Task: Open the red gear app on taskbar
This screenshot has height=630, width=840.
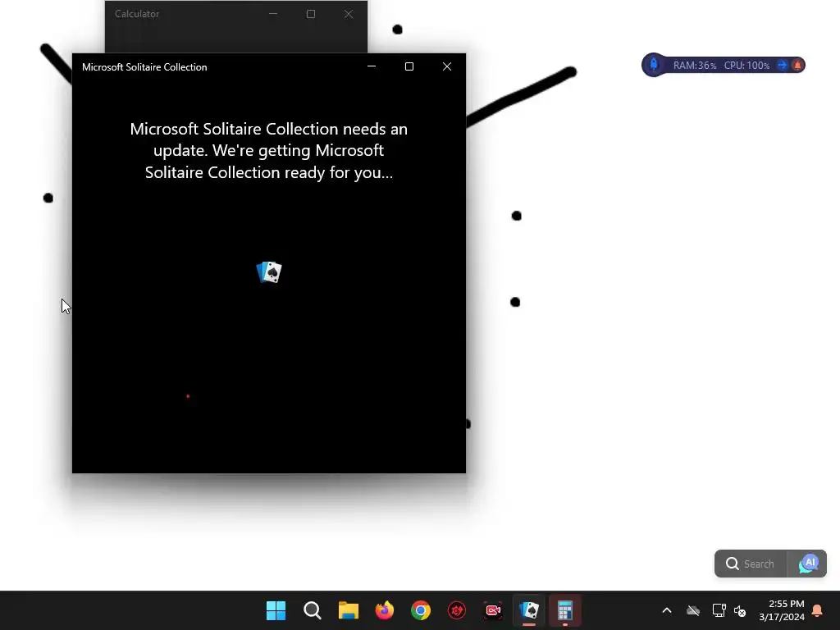Action: tap(457, 610)
